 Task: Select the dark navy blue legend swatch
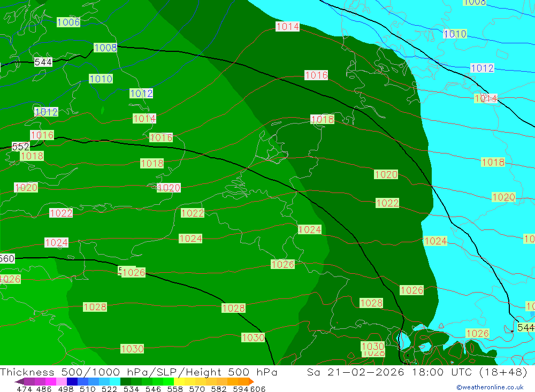(72, 381)
